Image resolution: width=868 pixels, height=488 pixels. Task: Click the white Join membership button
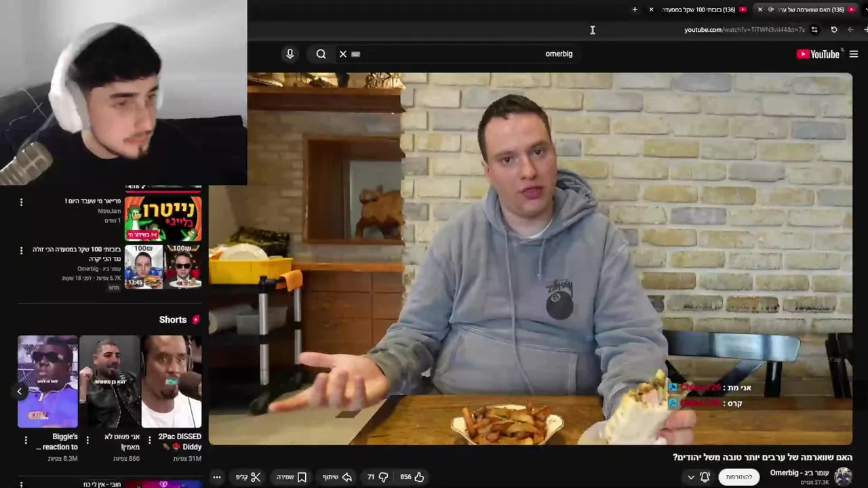[739, 477]
